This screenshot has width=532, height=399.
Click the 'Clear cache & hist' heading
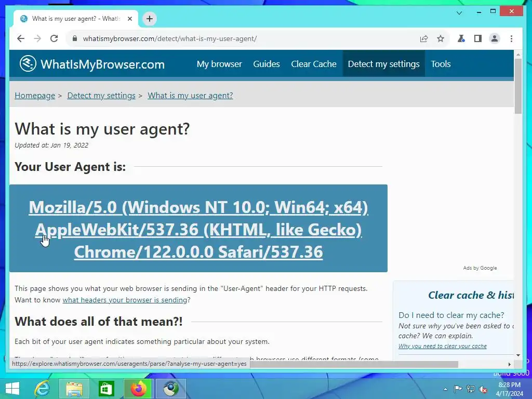point(471,295)
